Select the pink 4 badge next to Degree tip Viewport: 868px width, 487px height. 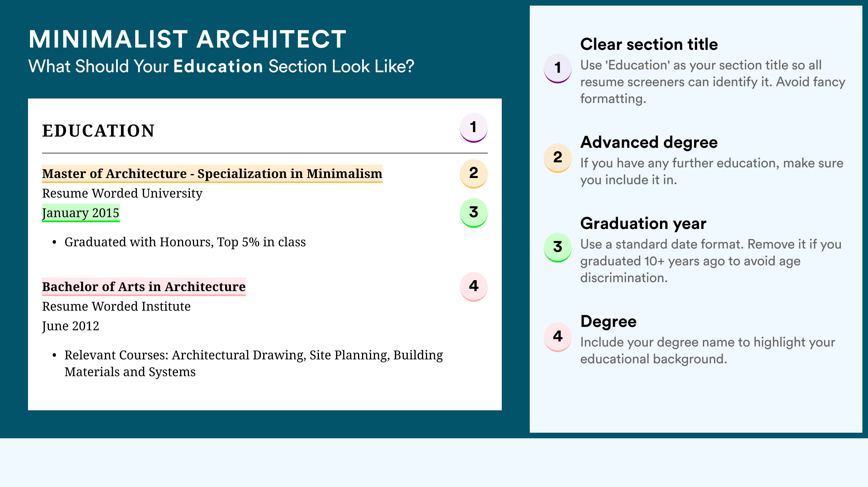pos(558,337)
